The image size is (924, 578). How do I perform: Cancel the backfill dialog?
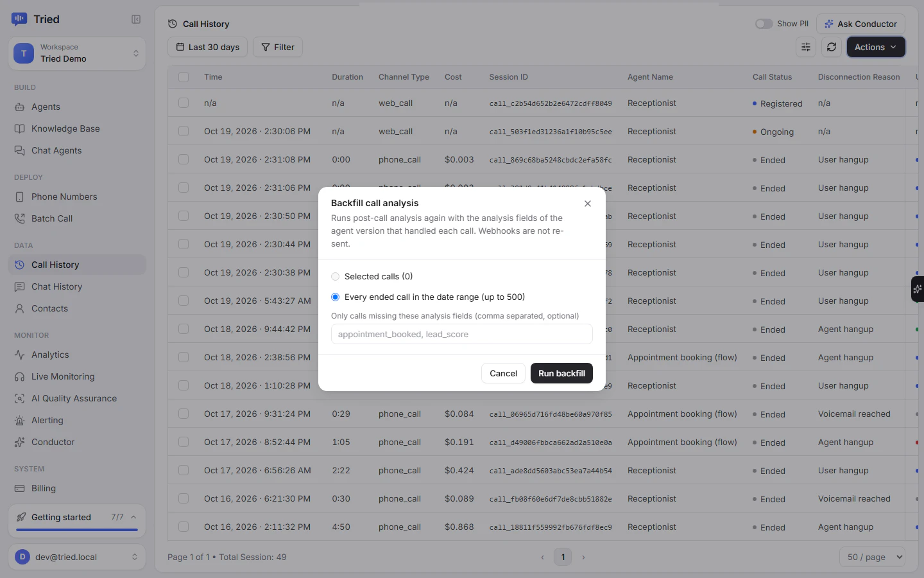(503, 373)
